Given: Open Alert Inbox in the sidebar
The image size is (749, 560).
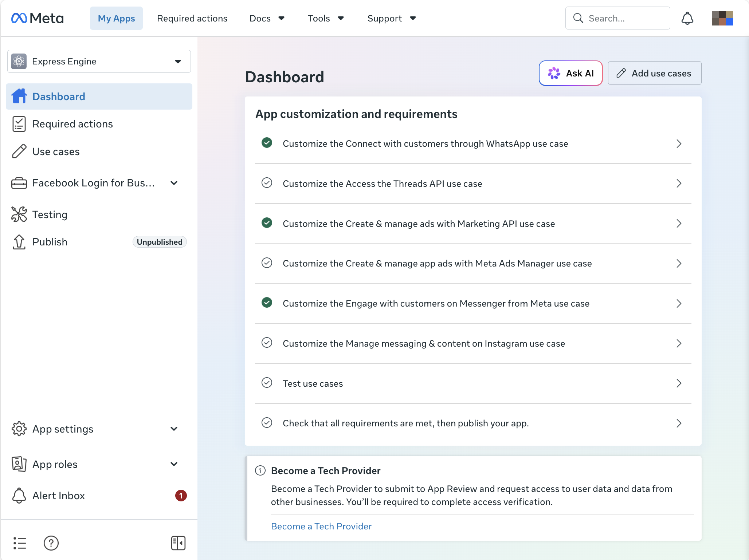Looking at the screenshot, I should pos(99,495).
